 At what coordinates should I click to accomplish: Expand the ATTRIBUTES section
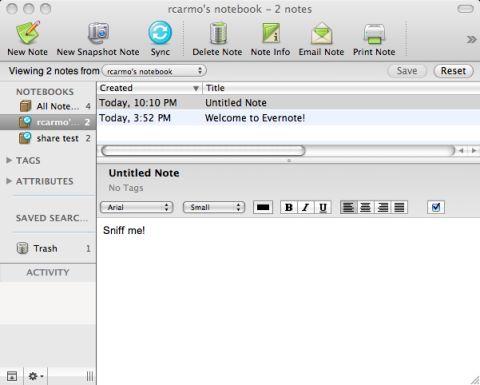[9, 181]
